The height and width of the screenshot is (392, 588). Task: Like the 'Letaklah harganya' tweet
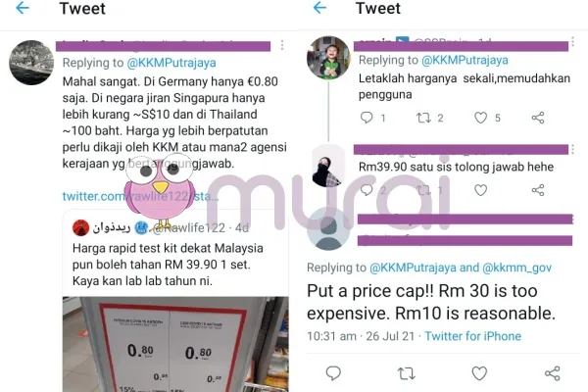(x=480, y=118)
